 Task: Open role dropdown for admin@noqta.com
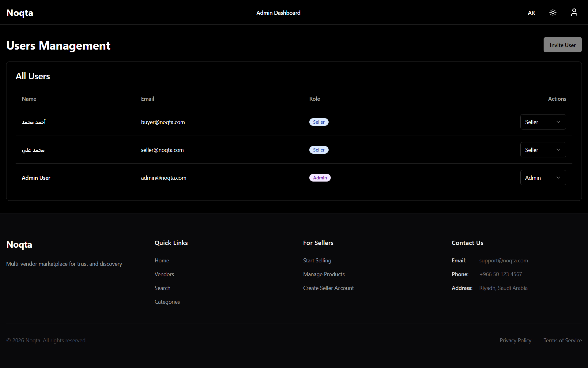click(x=543, y=178)
